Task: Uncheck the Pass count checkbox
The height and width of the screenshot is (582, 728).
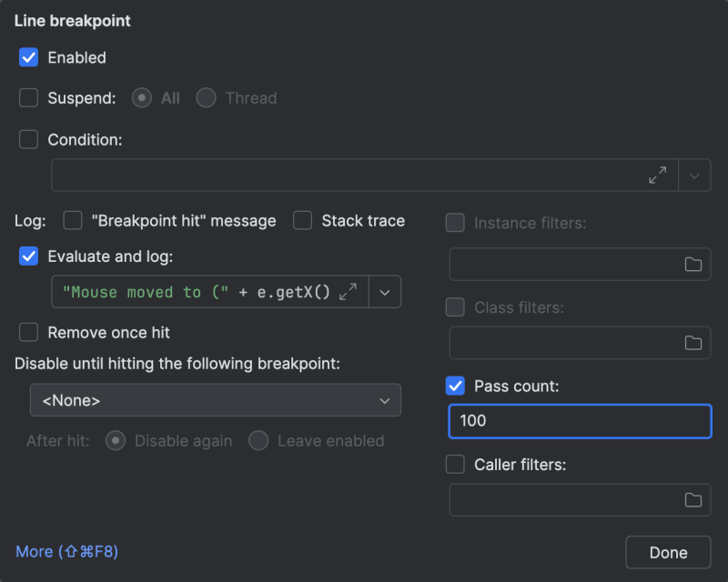Action: tap(455, 386)
